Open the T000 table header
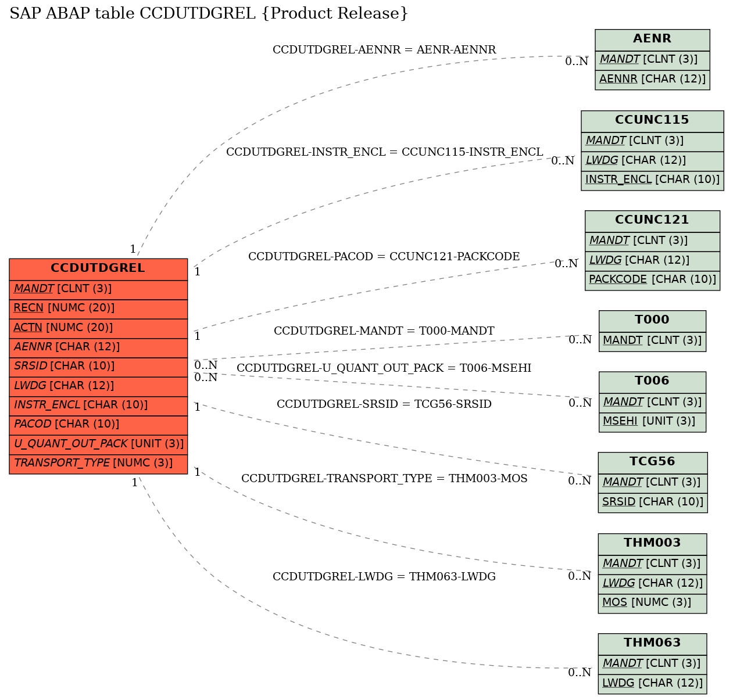The image size is (733, 700). (x=652, y=320)
